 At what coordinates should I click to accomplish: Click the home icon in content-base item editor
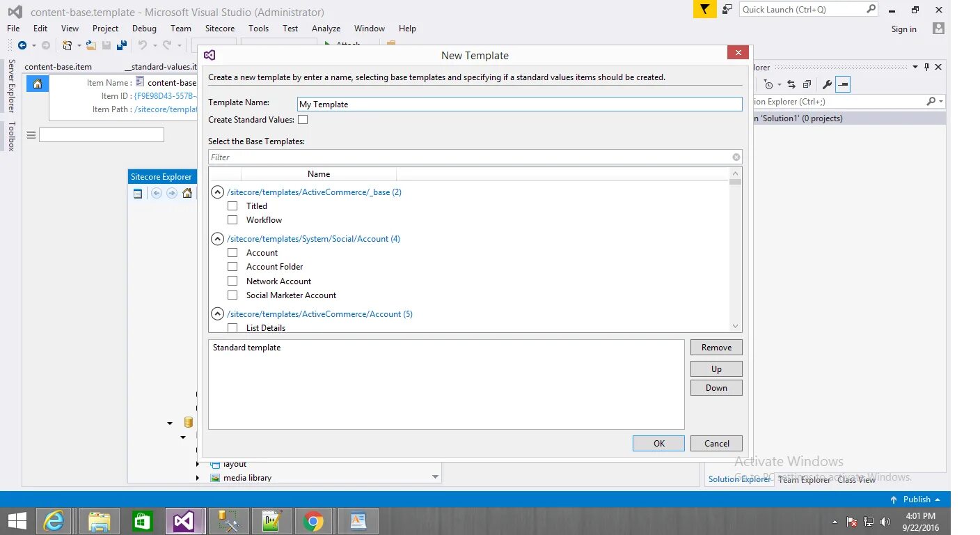(38, 84)
